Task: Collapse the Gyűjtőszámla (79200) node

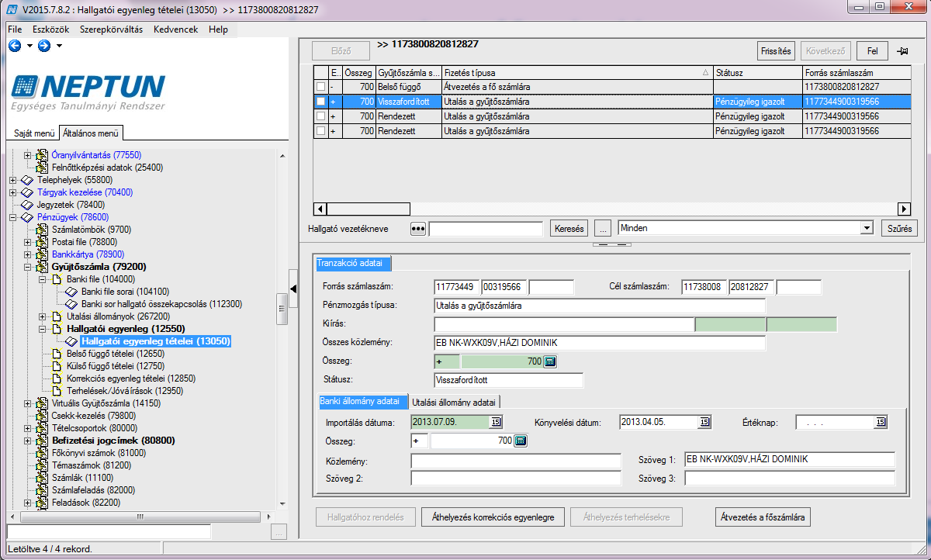Action: coord(27,267)
